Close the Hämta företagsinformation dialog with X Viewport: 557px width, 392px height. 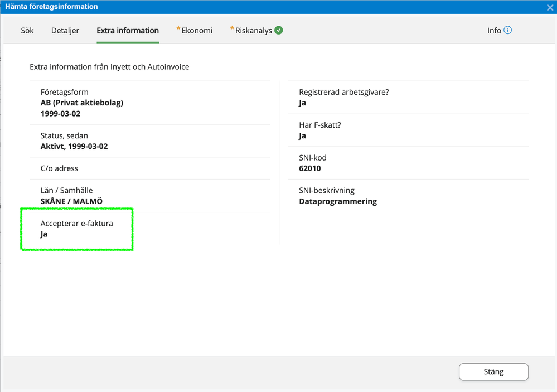[x=550, y=8]
